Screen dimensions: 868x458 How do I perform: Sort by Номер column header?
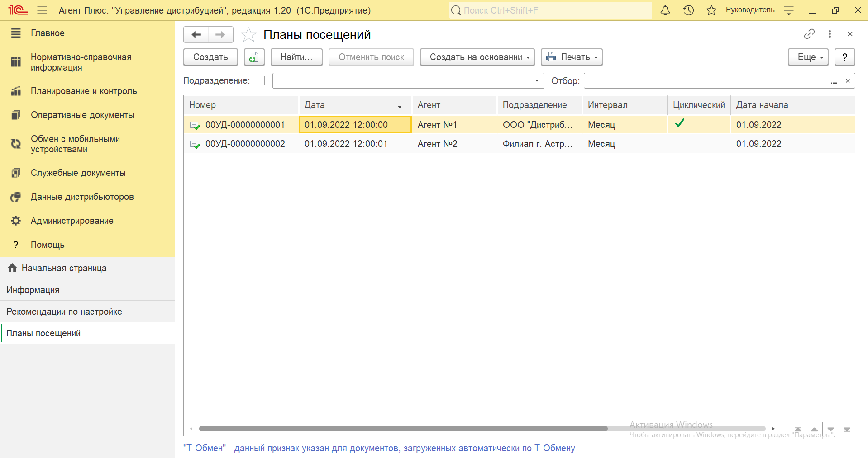coord(241,105)
